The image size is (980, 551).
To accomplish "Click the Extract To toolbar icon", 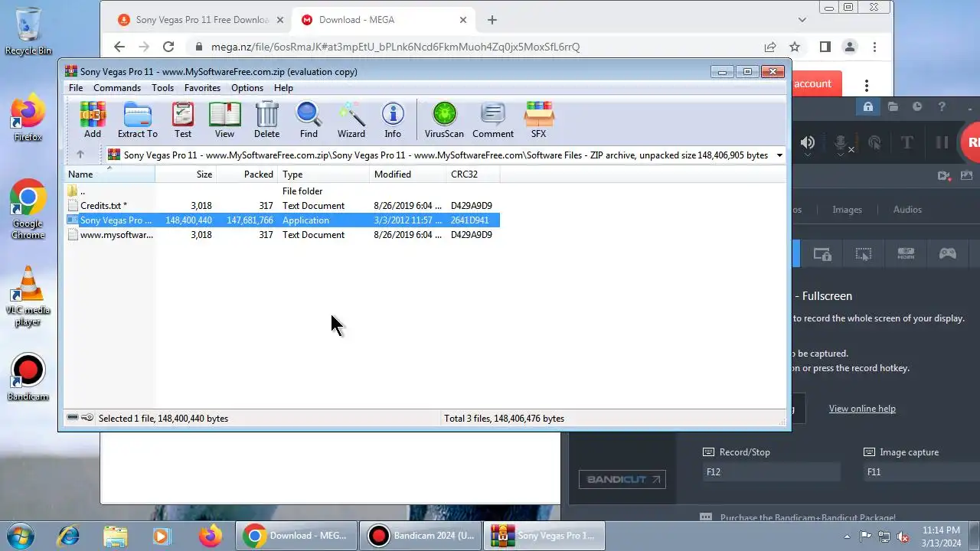I will tap(138, 120).
